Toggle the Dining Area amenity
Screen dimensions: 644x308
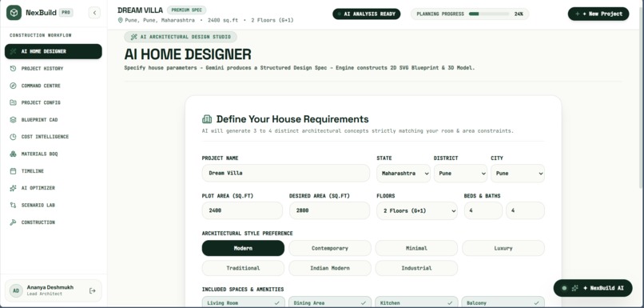tap(330, 302)
